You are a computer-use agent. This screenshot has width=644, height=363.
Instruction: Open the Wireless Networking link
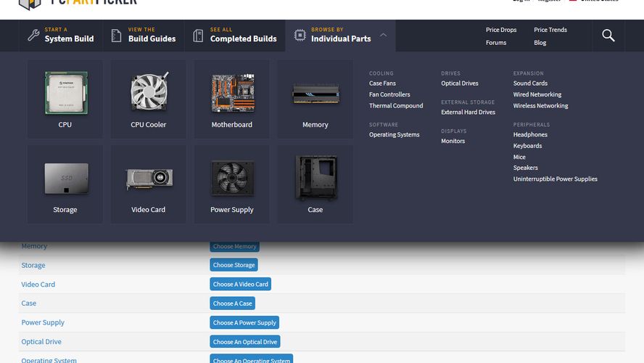pyautogui.click(x=540, y=106)
